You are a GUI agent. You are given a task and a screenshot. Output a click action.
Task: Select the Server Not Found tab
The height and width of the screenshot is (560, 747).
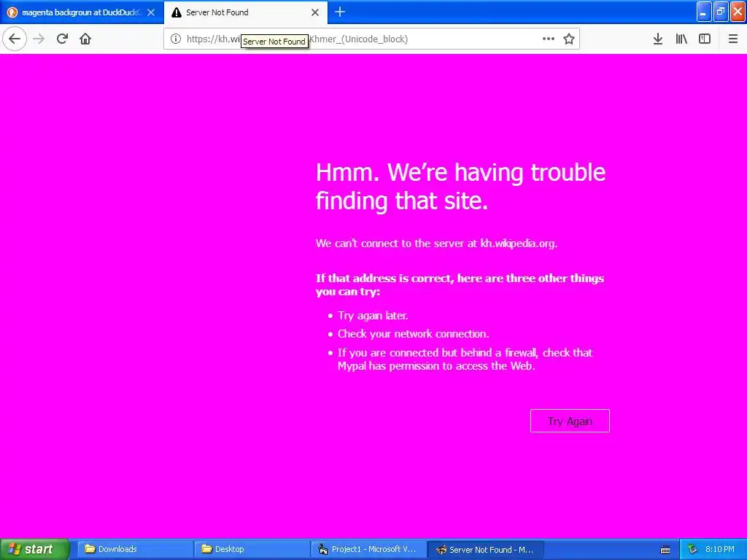tap(246, 12)
